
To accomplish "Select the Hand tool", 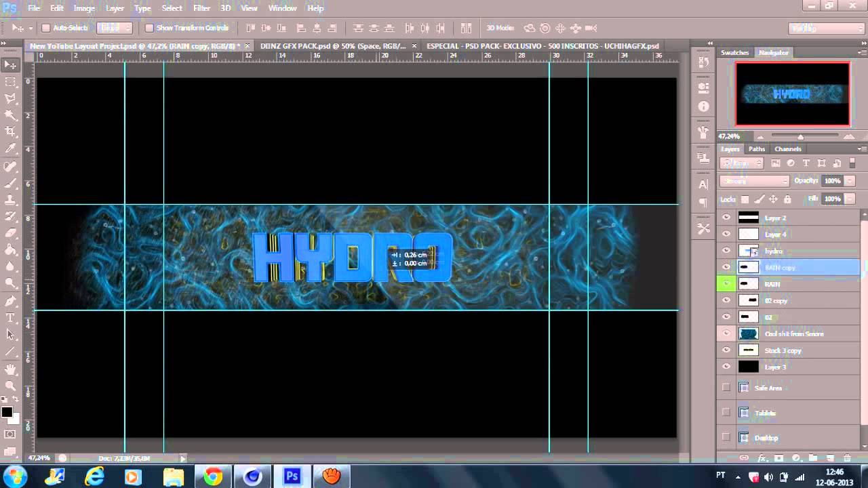I will coord(10,369).
